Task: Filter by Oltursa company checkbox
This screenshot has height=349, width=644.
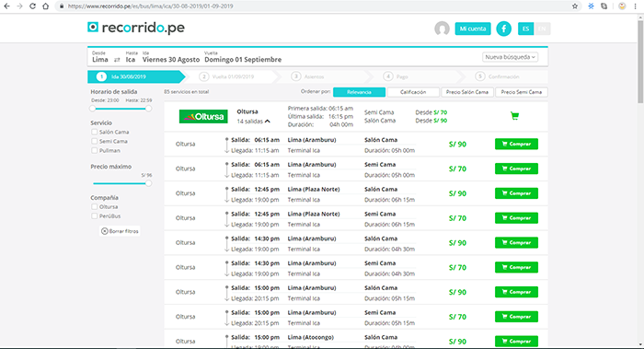Action: (x=95, y=207)
